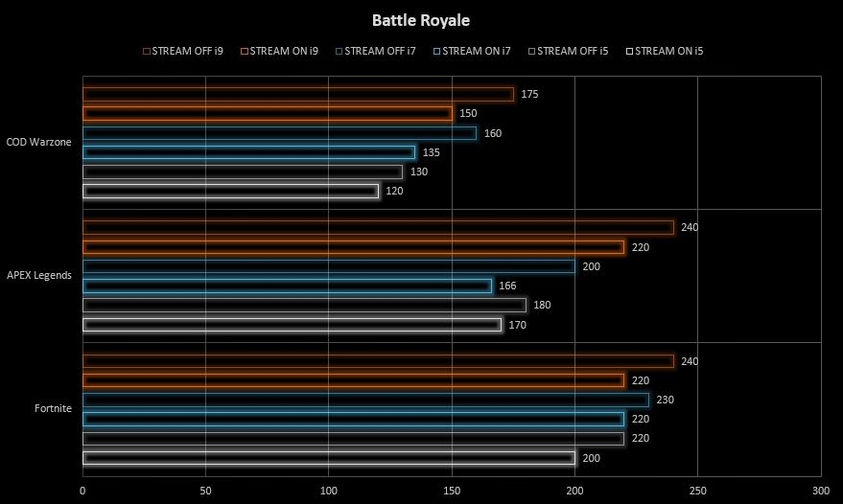Image resolution: width=843 pixels, height=504 pixels.
Task: Select the Fortnite 200 white bar
Action: coord(328,458)
